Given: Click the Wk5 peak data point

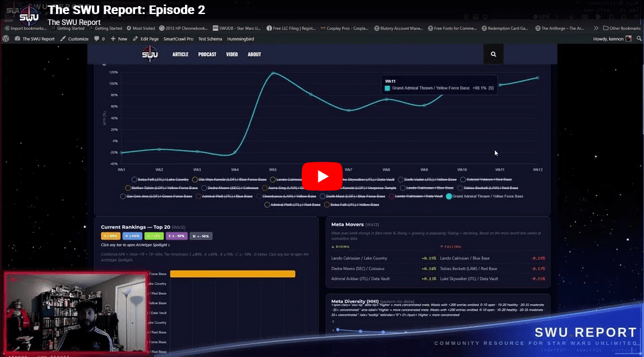Looking at the screenshot, I should (x=273, y=73).
